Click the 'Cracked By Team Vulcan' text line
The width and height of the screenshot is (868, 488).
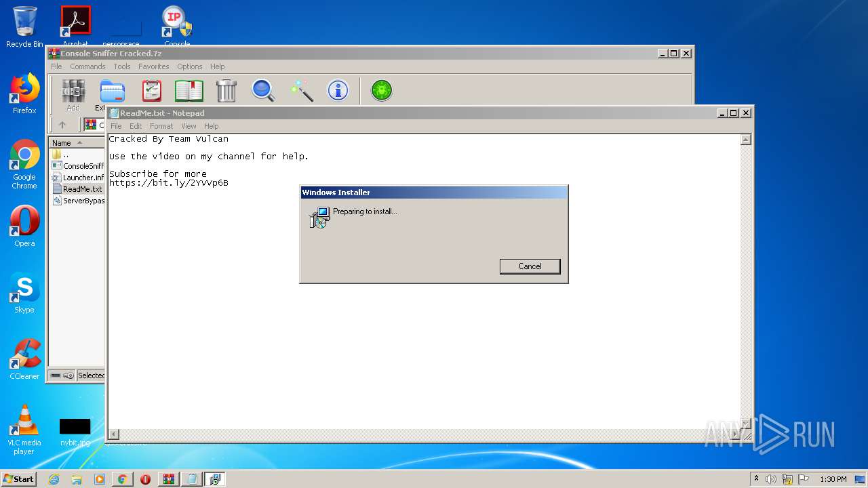coord(169,139)
